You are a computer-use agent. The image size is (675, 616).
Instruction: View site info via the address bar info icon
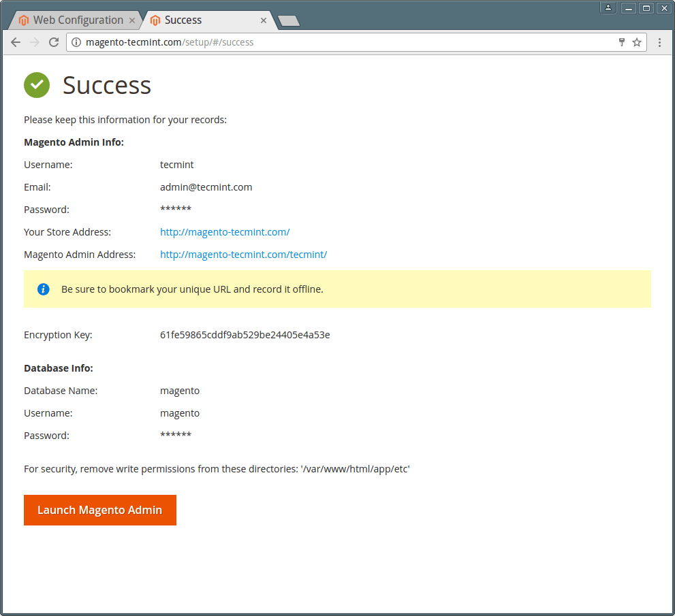(76, 42)
